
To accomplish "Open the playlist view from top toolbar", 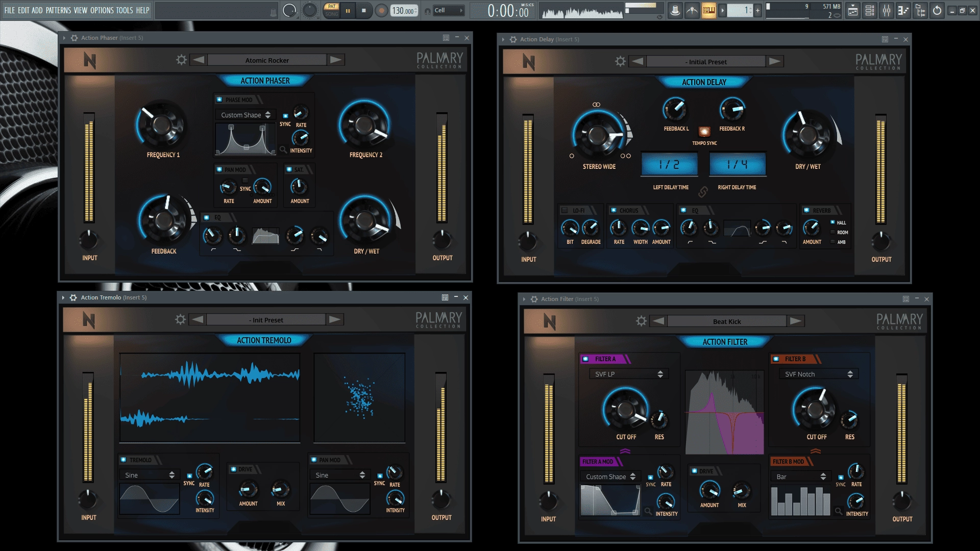I will coord(853,10).
